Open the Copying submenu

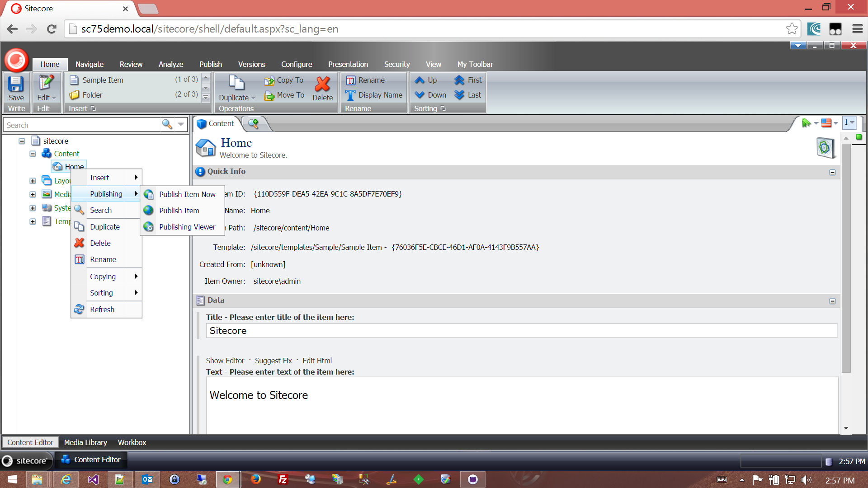[107, 277]
